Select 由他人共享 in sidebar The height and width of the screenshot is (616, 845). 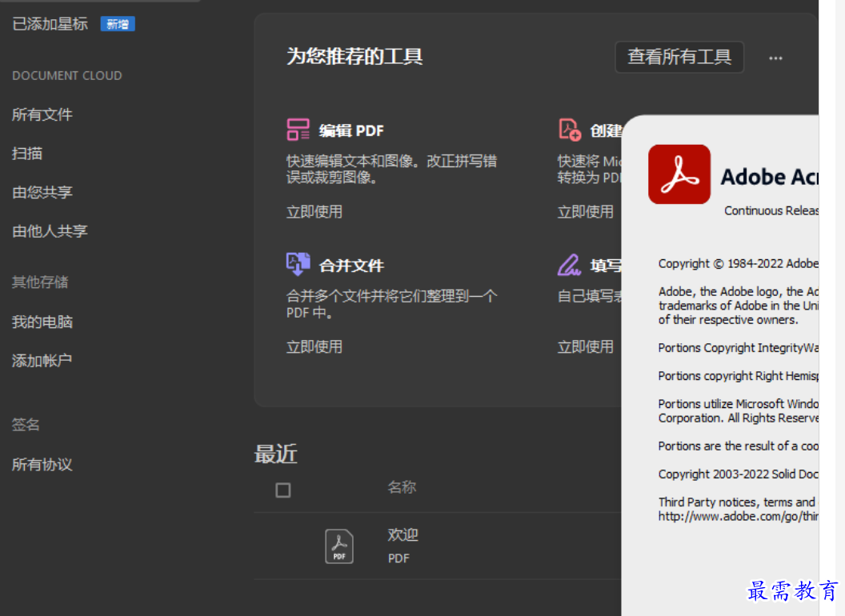50,230
